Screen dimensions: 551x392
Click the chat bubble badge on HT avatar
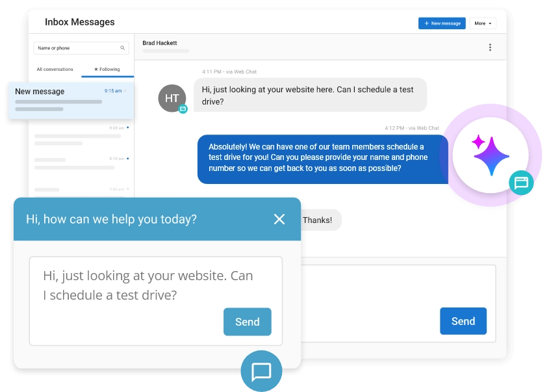point(182,108)
